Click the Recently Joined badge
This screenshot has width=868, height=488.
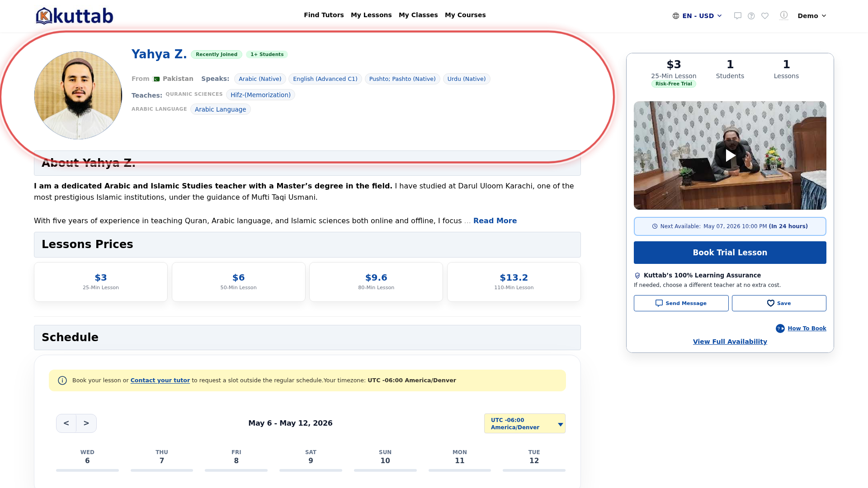[x=217, y=54]
